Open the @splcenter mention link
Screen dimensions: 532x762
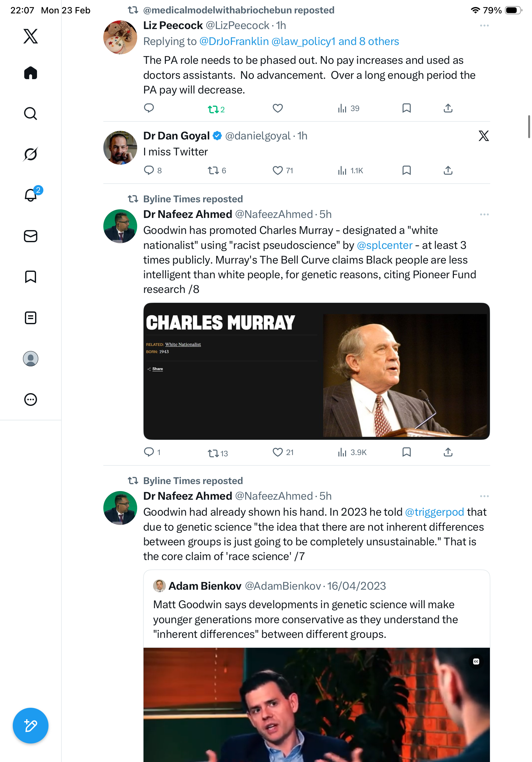pos(384,245)
